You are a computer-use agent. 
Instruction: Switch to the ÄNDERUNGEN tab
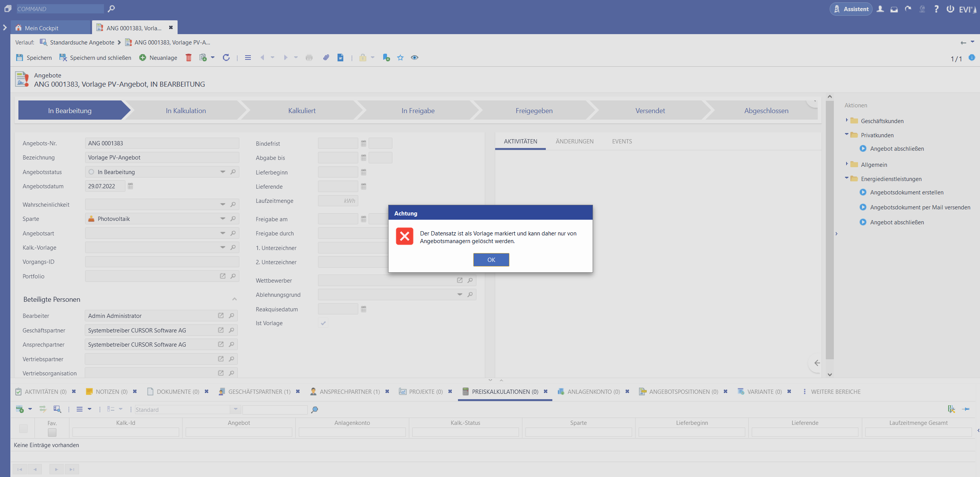click(574, 141)
